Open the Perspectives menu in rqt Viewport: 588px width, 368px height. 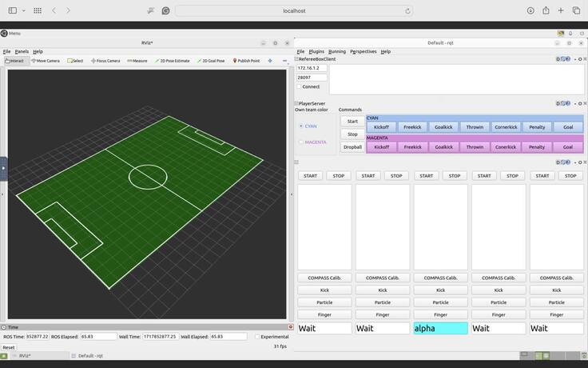[363, 51]
